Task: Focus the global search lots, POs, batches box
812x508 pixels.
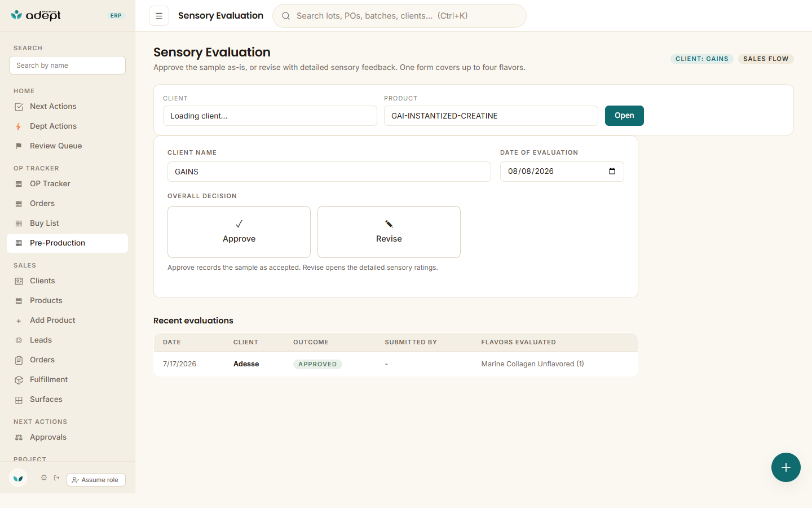Action: click(x=399, y=16)
